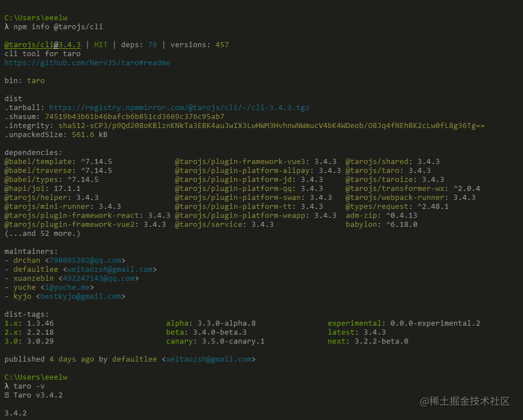Click the '@tarojs/plugin-framework-react' dependency
This screenshot has height=420, width=523.
[88, 216]
